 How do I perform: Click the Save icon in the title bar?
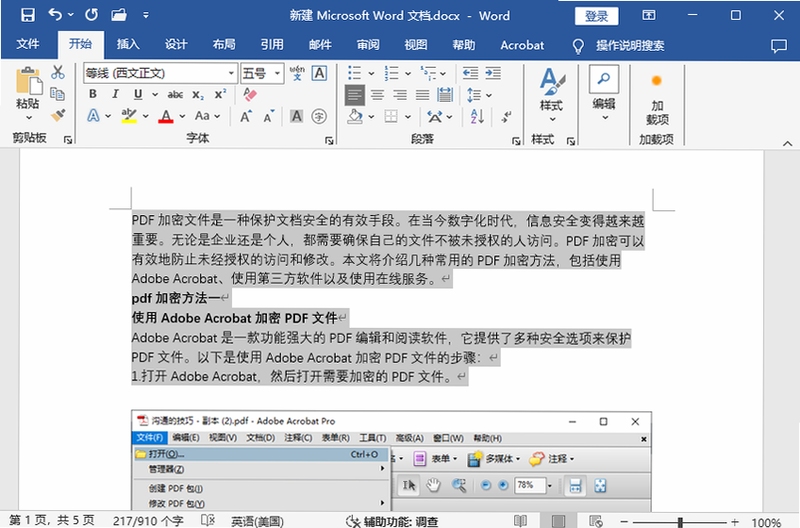[28, 15]
